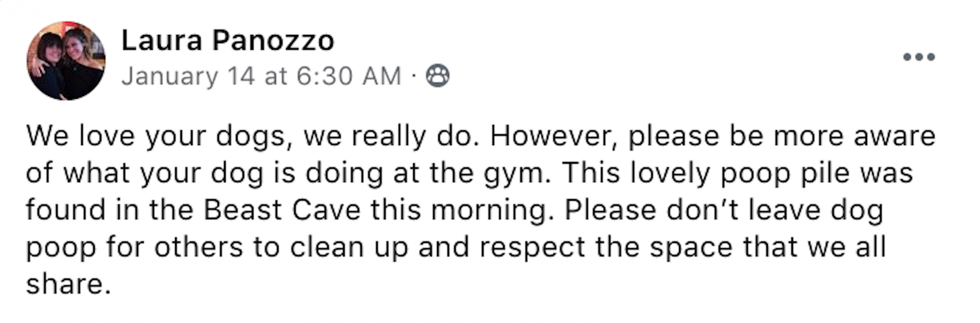Screen dimensions: 980x323
Task: Click the word "Please" before "don't leave dog"
Action: click(x=610, y=210)
